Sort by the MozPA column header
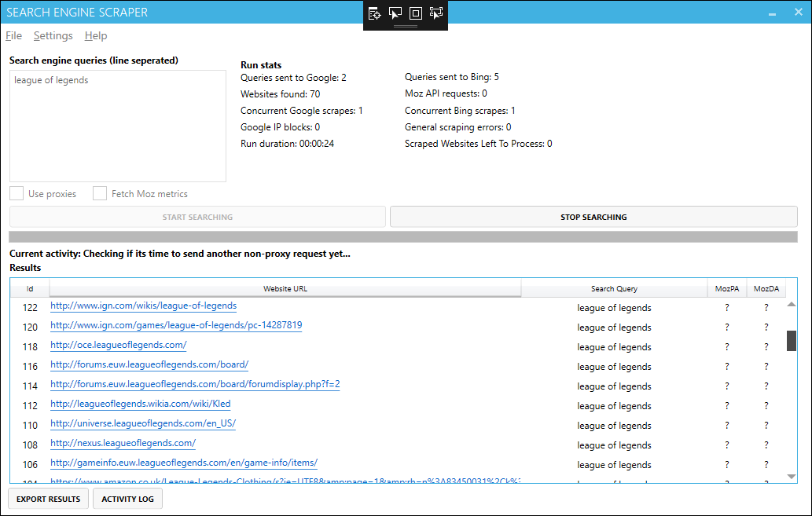This screenshot has height=516, width=812. (727, 289)
